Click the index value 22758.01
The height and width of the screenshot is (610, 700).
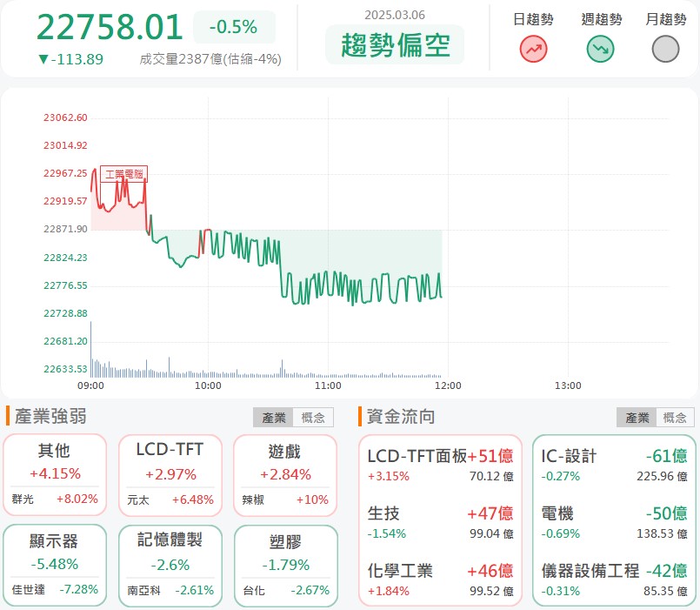(x=110, y=27)
